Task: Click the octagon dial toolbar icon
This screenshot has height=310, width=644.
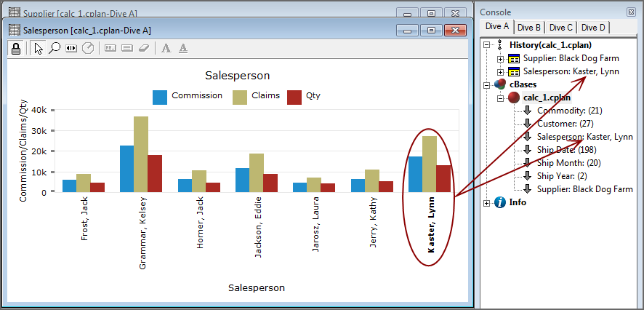Action: pyautogui.click(x=88, y=49)
